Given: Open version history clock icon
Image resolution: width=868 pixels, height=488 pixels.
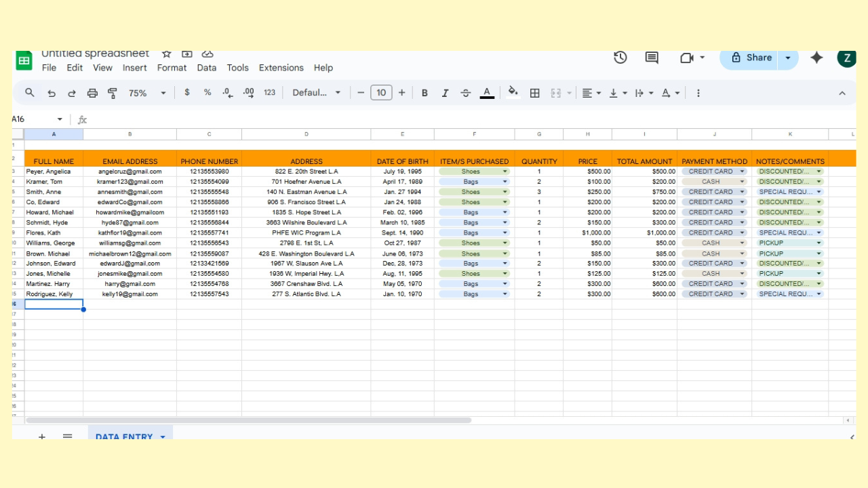Looking at the screenshot, I should pyautogui.click(x=620, y=58).
